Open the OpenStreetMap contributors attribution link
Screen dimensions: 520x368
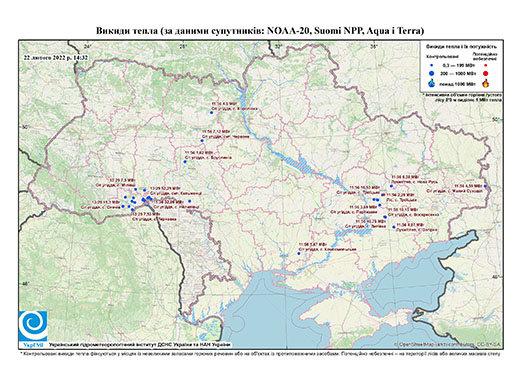pos(448,344)
